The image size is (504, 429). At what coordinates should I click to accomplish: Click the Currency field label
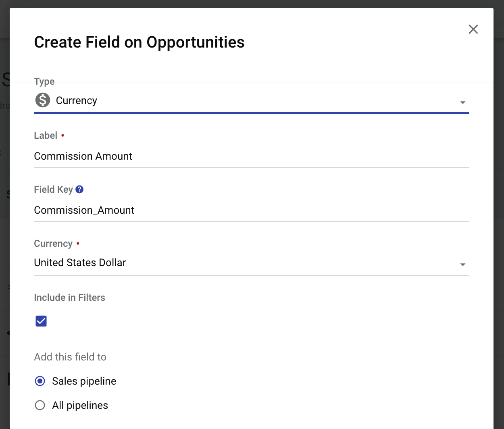[53, 244]
